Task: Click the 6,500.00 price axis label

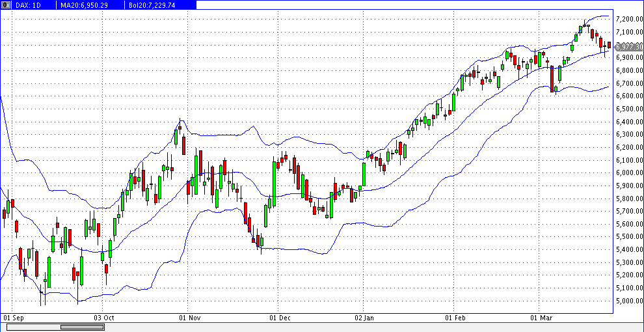Action: click(629, 109)
